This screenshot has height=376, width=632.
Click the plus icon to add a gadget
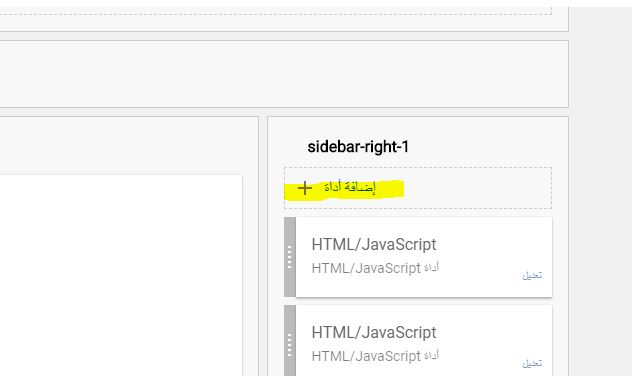point(305,188)
